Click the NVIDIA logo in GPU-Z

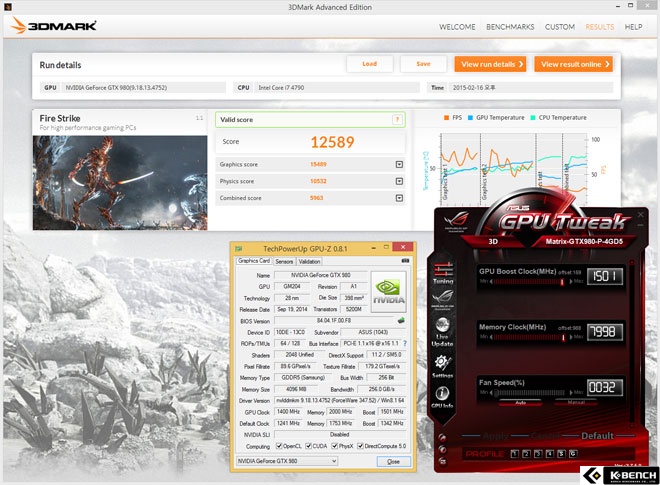pyautogui.click(x=389, y=291)
